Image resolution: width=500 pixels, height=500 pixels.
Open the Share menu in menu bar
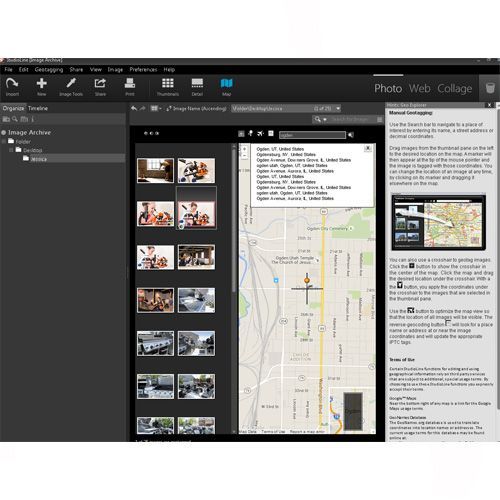pyautogui.click(x=76, y=69)
